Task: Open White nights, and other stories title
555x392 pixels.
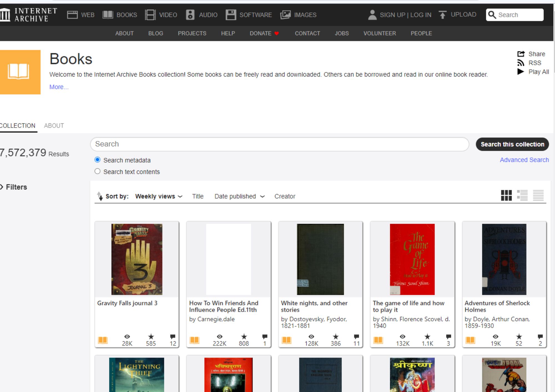Action: (314, 306)
